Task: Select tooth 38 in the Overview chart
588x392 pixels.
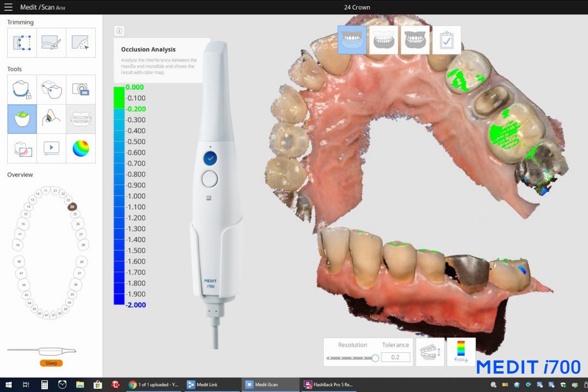Action: click(x=81, y=262)
